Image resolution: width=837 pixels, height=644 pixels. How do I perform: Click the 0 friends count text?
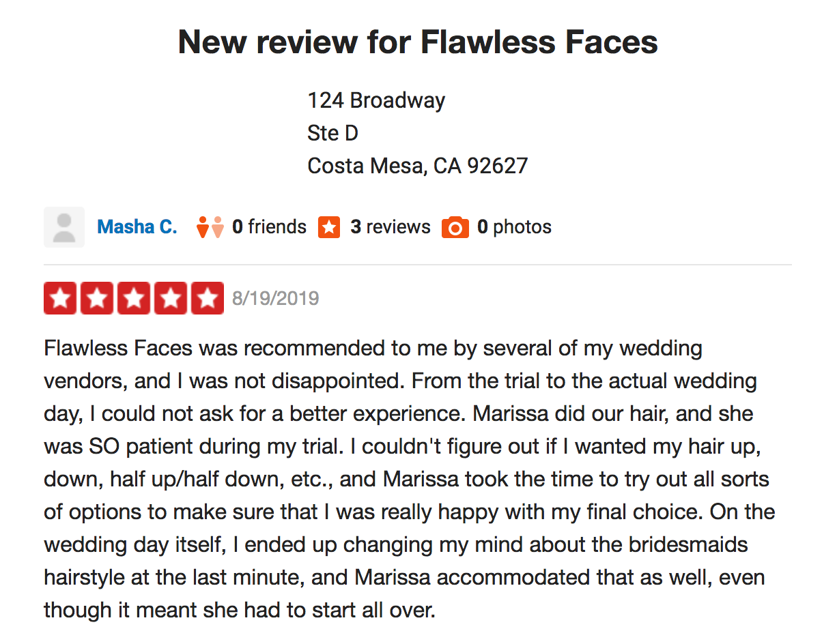[x=269, y=227]
